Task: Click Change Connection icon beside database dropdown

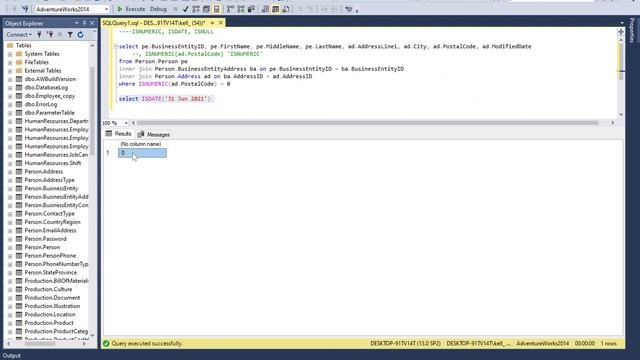Action: coord(25,9)
